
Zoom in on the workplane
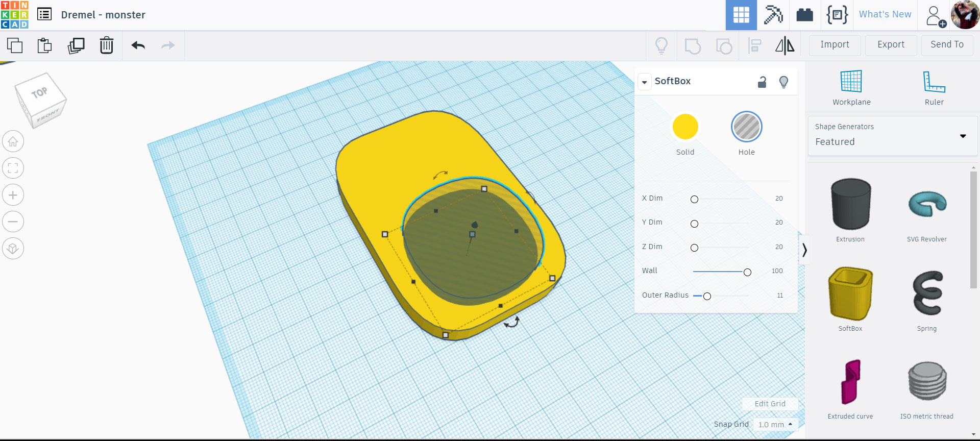13,195
